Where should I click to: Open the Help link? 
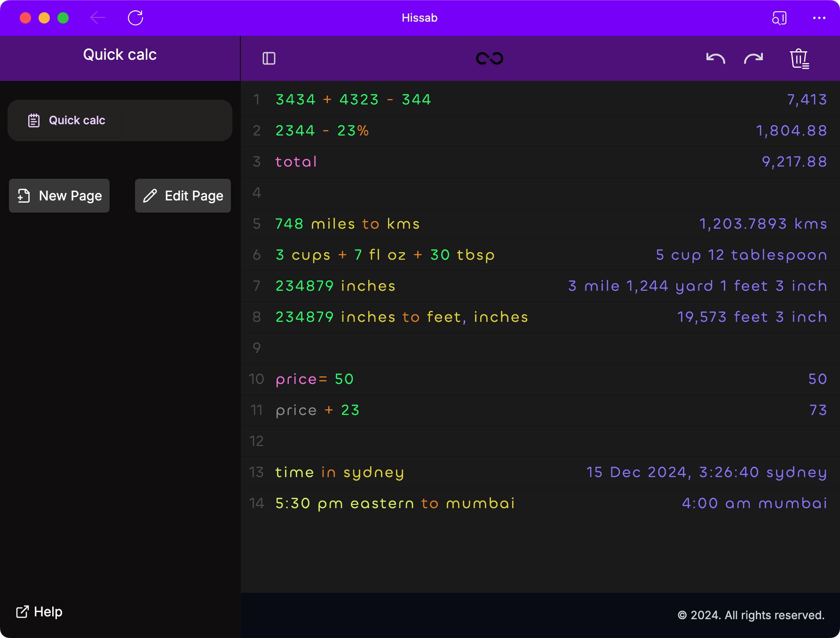pyautogui.click(x=40, y=612)
